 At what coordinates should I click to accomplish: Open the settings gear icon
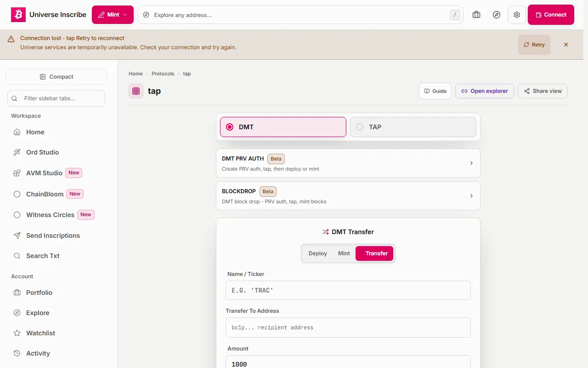point(517,15)
